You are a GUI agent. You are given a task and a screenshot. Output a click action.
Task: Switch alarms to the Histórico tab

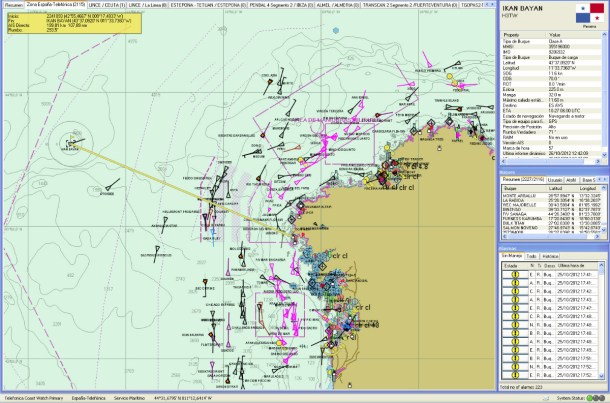pos(550,256)
